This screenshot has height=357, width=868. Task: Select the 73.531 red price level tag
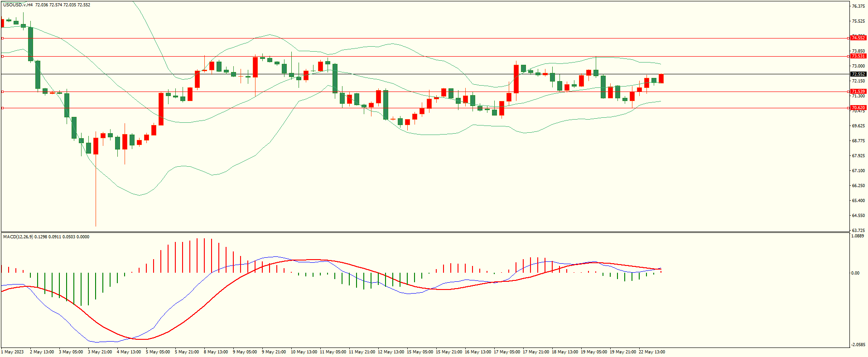[x=858, y=56]
